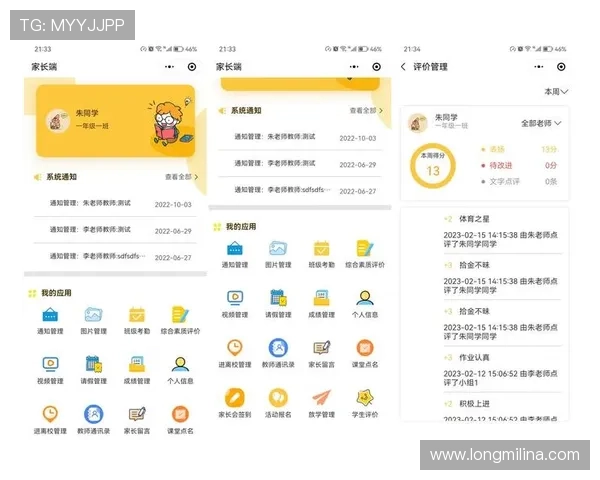Open 通知管理 icon on left screen
600x480 pixels.
tap(51, 315)
